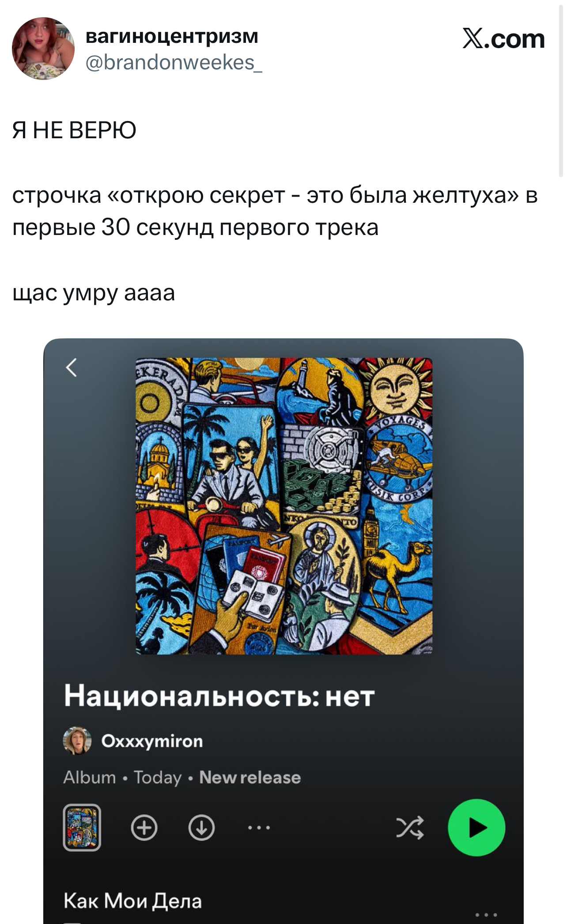
Task: Click the tweet author's profile avatar
Action: point(43,49)
